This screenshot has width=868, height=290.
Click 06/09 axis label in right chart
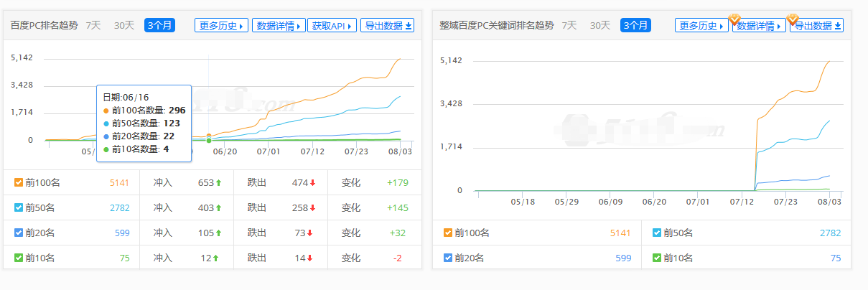point(610,202)
